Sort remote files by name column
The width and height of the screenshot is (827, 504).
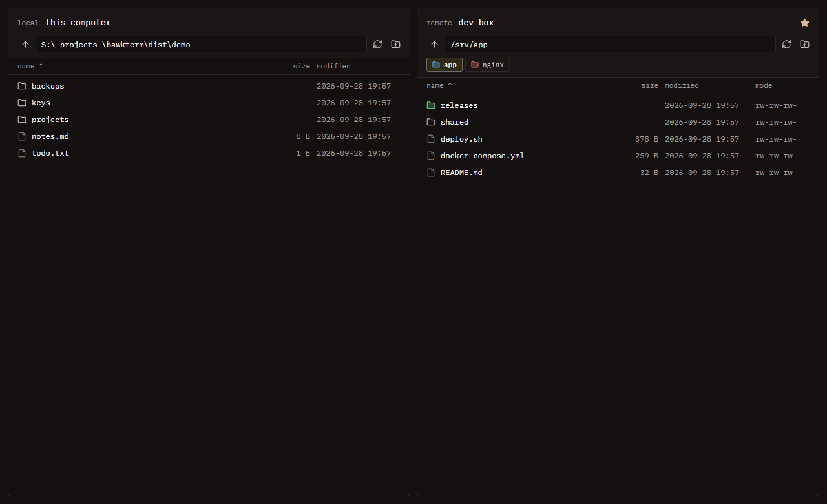point(439,85)
